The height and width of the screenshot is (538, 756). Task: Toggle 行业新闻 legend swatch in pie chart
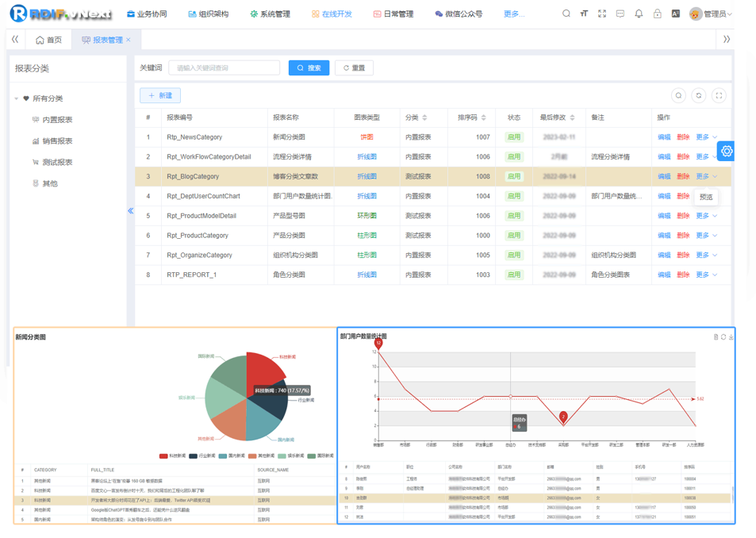click(x=193, y=455)
